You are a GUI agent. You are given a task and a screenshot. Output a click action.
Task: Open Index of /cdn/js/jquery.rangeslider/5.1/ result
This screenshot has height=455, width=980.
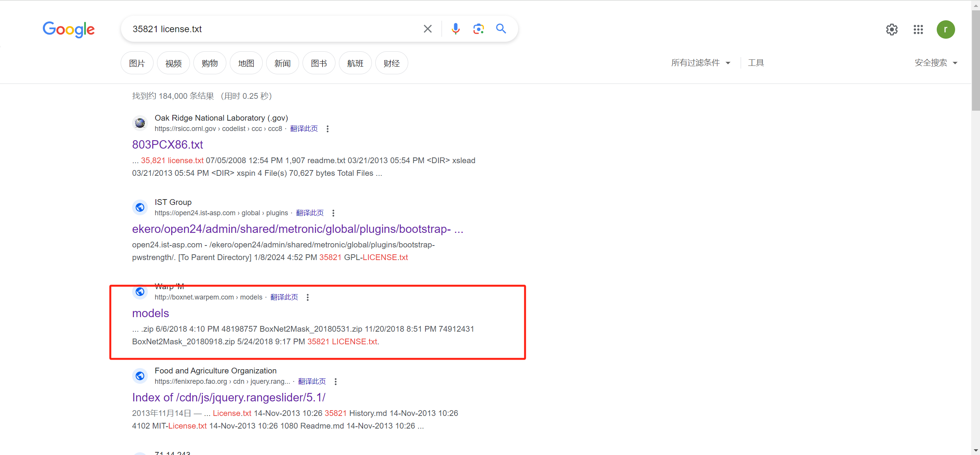click(229, 398)
